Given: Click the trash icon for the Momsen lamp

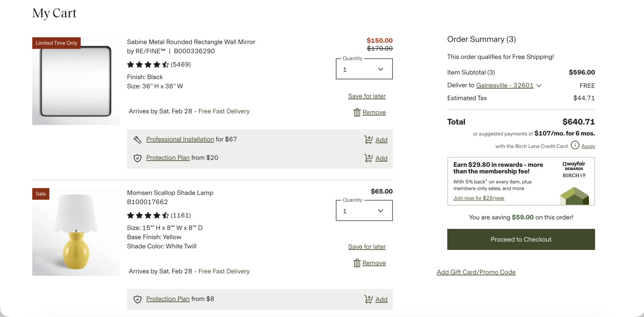Looking at the screenshot, I should 357,263.
